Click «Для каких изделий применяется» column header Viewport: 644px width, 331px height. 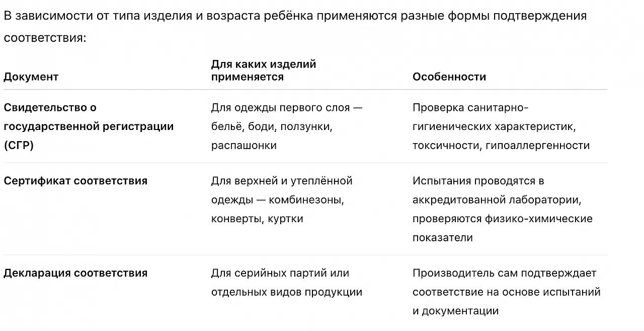263,71
